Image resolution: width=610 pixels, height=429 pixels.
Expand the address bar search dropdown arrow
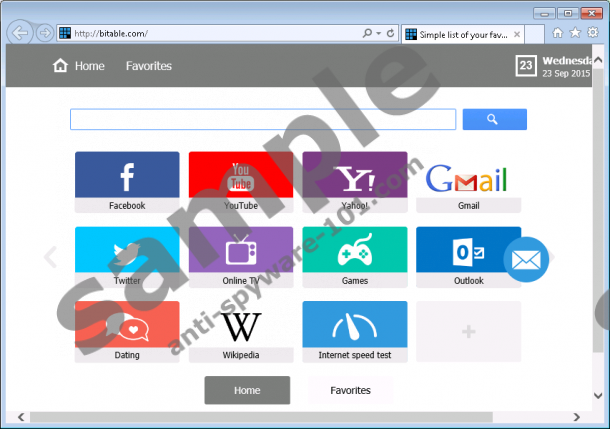coord(375,33)
